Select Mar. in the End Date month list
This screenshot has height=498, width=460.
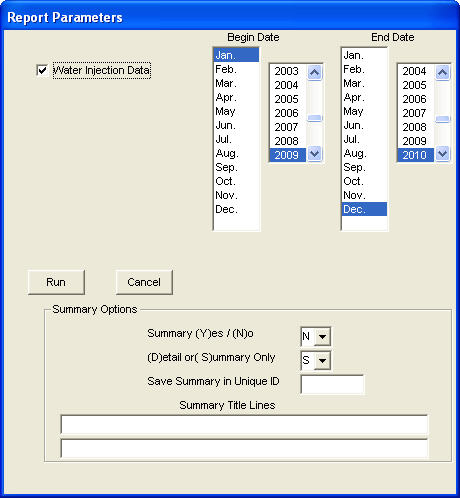pos(364,83)
